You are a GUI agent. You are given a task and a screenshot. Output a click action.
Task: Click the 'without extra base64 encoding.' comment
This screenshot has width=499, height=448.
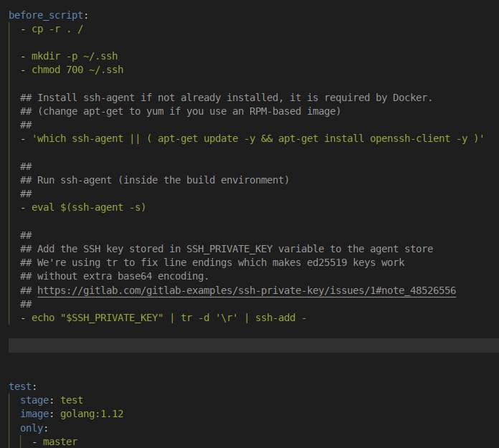[x=114, y=276]
